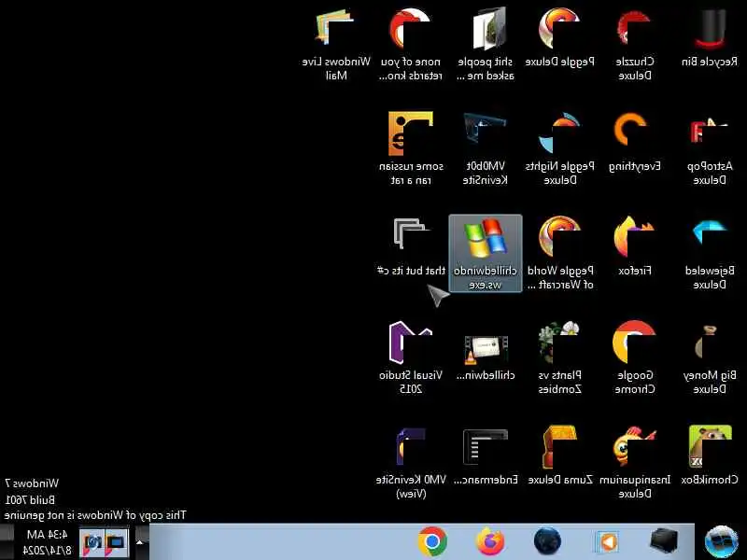Select the Plants vs Zombies icon
The height and width of the screenshot is (560, 747).
point(559,357)
